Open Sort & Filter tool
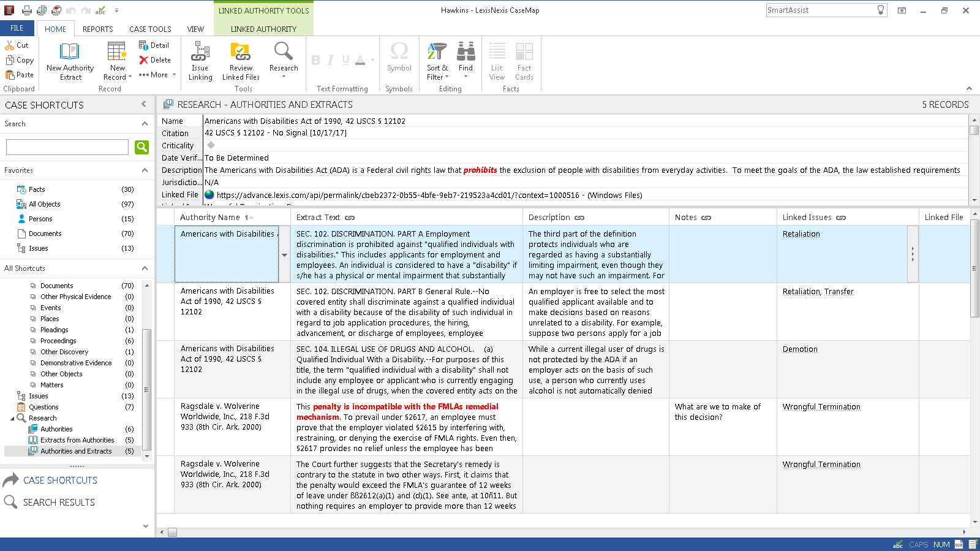This screenshot has height=551, width=980. tap(437, 61)
